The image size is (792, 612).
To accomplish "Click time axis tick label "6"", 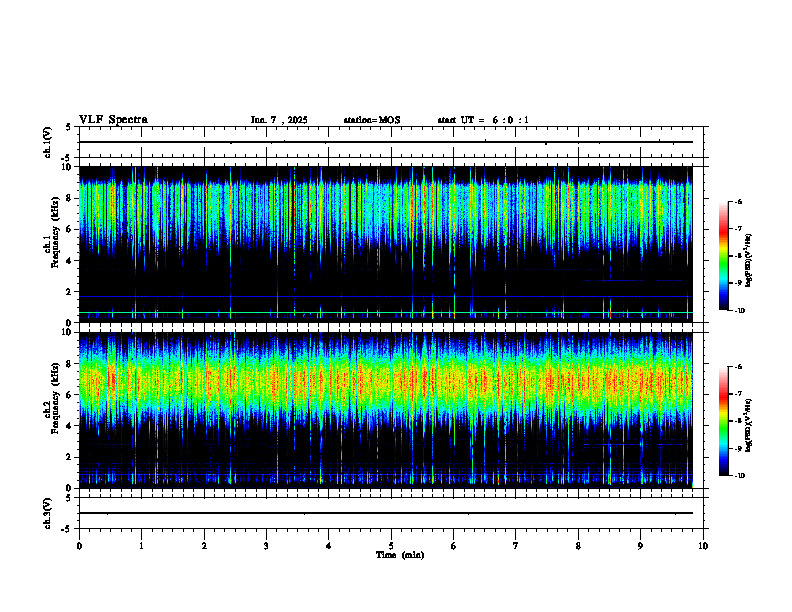I will (x=453, y=546).
